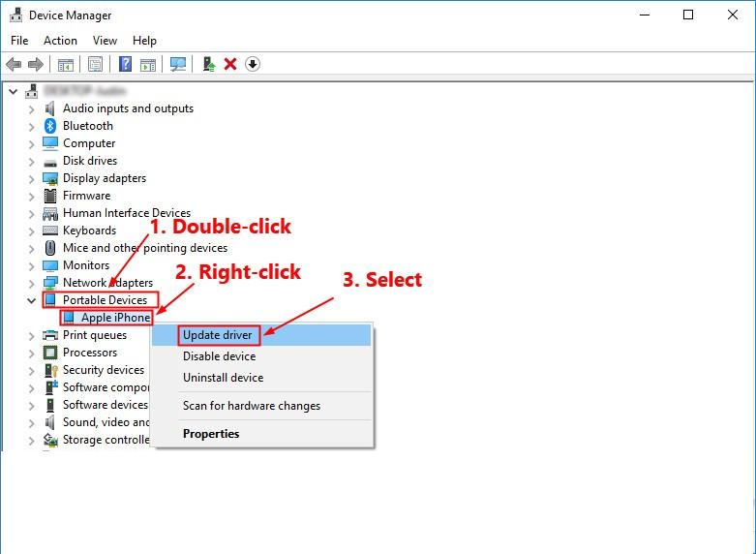Viewport: 756px width, 554px height.
Task: Click the Back arrow toolbar icon
Action: point(14,64)
